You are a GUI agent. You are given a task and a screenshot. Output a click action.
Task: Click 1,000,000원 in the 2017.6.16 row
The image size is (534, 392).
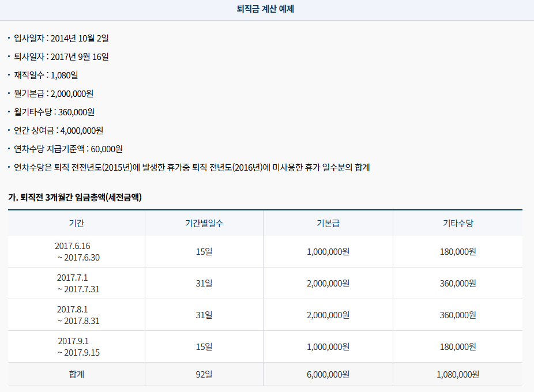(328, 252)
